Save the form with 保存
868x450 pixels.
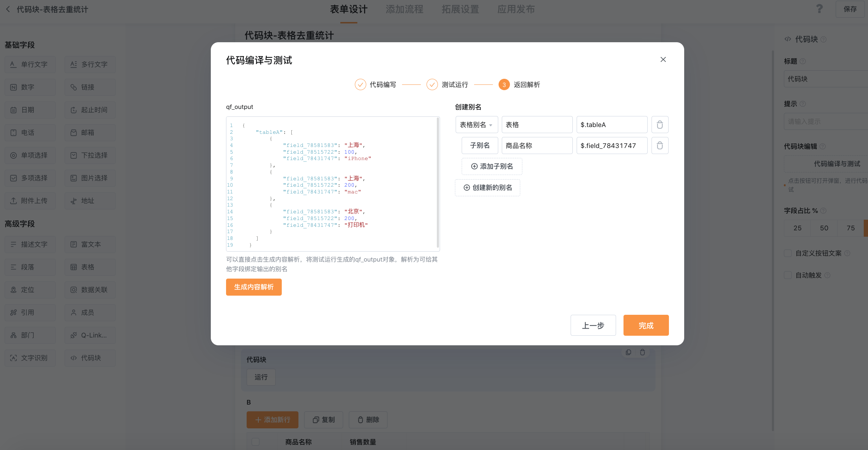coord(850,9)
